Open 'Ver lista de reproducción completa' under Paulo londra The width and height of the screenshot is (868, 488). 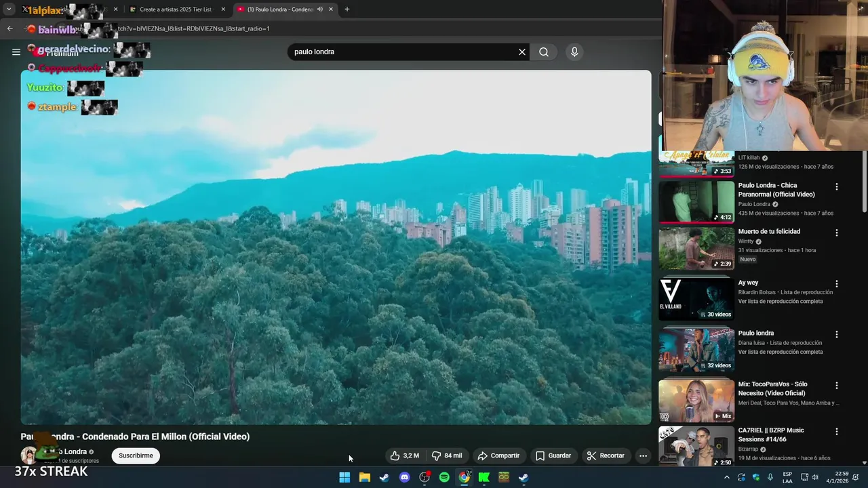[x=781, y=352]
